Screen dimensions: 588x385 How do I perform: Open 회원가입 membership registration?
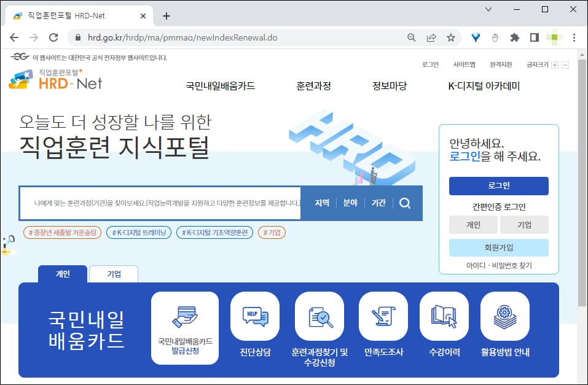click(x=499, y=247)
